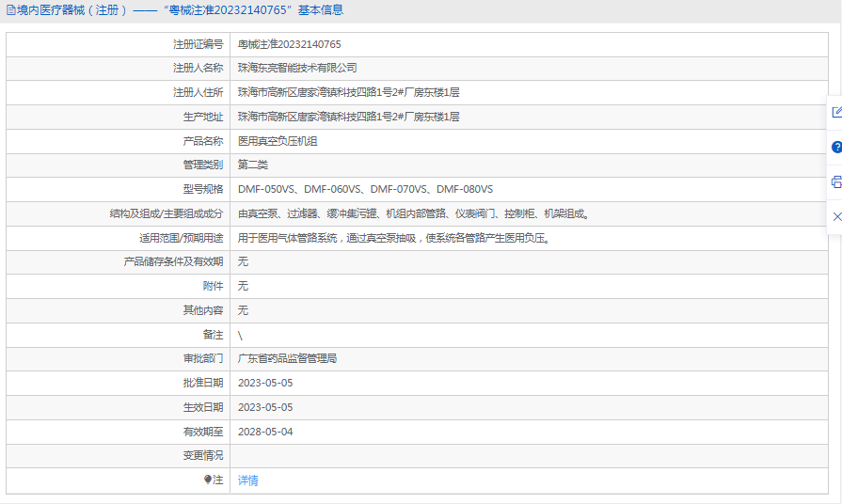Click the 适用范围/预期用途 label
This screenshot has height=504, width=842.
181,238
